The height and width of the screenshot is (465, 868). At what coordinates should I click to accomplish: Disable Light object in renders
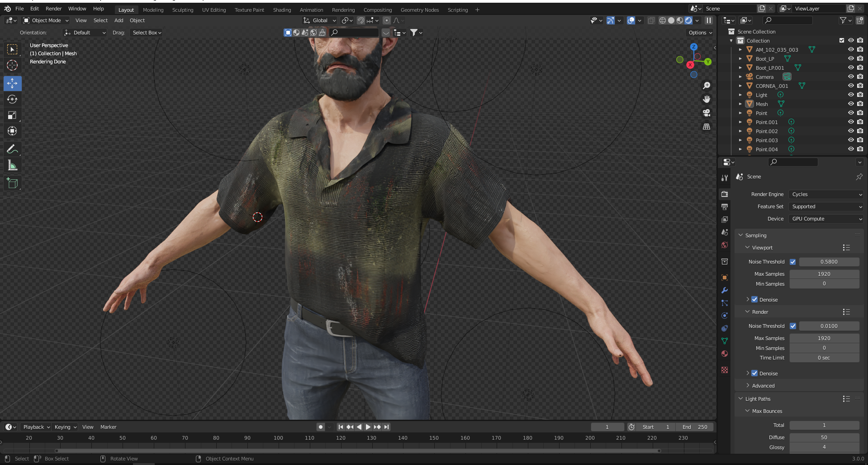pos(860,95)
